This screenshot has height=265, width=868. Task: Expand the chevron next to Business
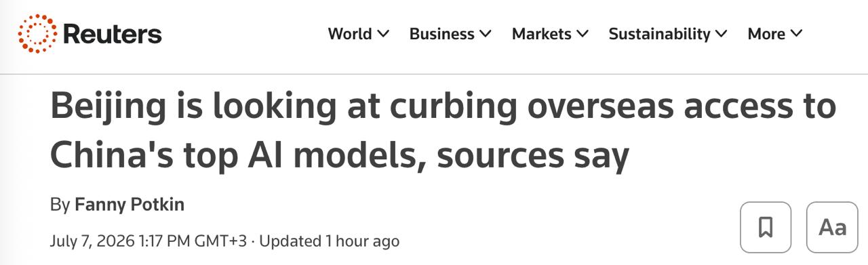point(485,34)
